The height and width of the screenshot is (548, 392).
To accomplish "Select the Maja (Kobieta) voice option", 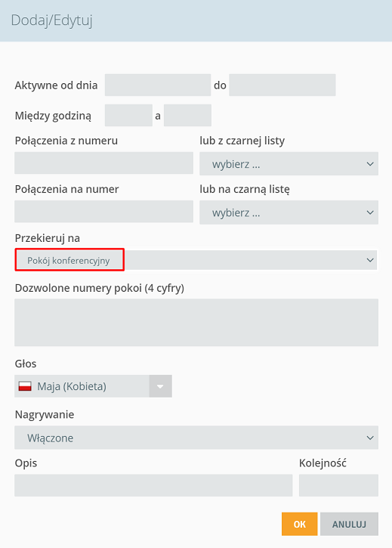I will coord(72,386).
